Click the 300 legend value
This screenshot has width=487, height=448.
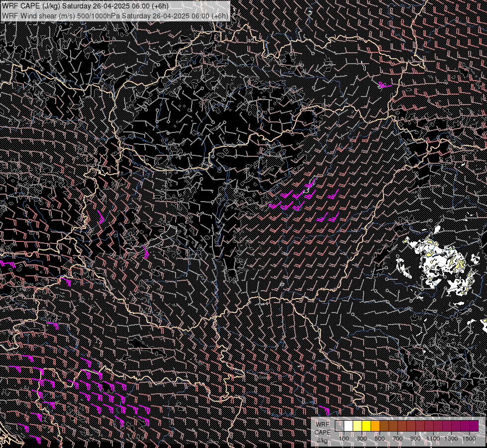(x=362, y=439)
